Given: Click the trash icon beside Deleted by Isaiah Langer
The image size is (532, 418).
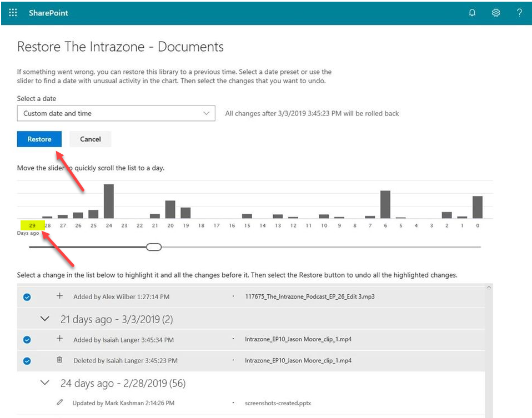Looking at the screenshot, I should click(x=59, y=360).
